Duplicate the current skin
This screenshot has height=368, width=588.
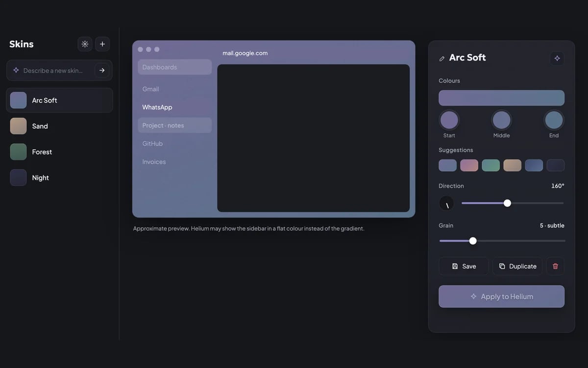(x=517, y=266)
